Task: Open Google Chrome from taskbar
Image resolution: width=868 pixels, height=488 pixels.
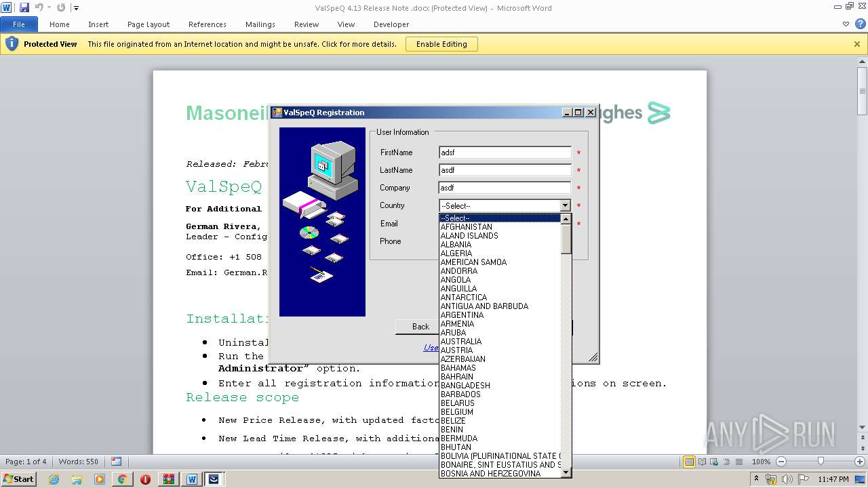Action: tap(122, 479)
